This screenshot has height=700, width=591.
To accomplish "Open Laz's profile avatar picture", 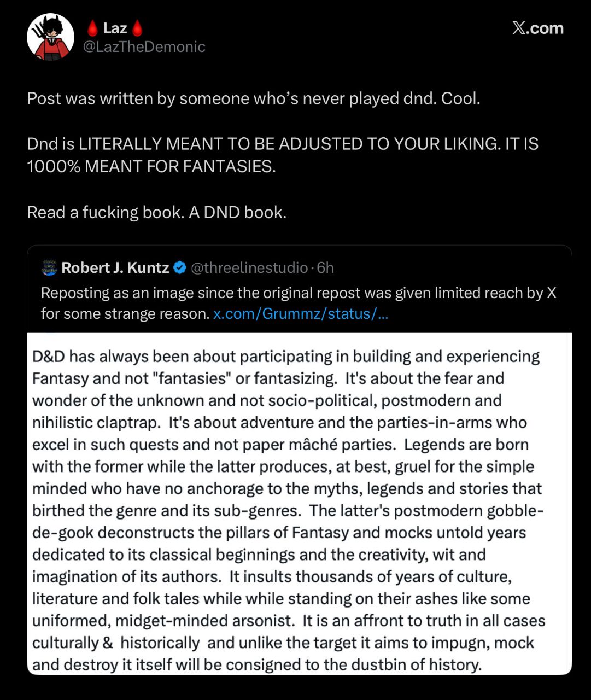I will point(50,37).
